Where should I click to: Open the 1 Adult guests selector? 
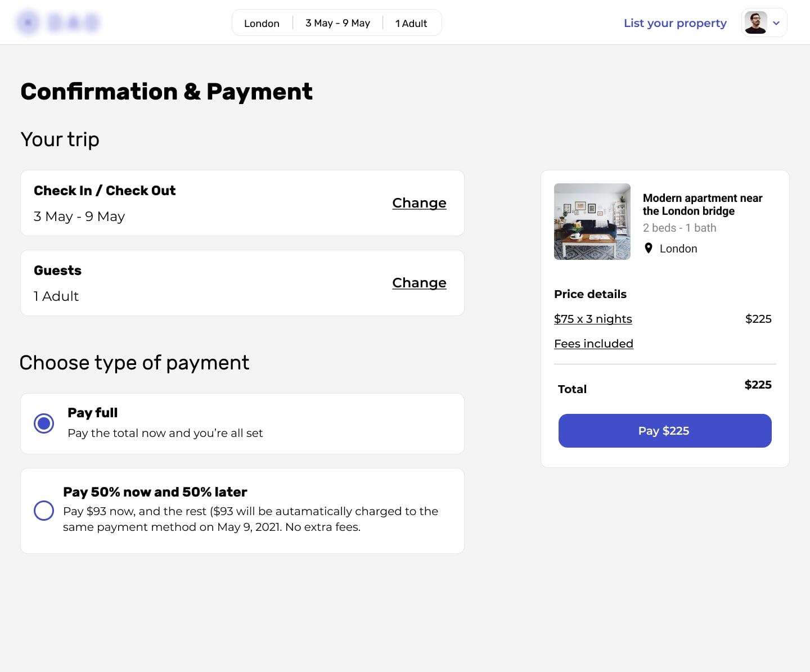pyautogui.click(x=411, y=23)
